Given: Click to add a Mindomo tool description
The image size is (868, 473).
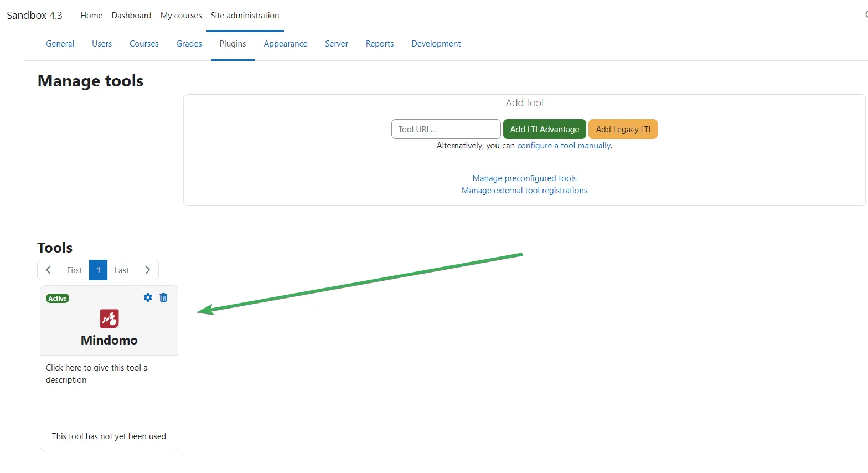Looking at the screenshot, I should click(x=96, y=374).
